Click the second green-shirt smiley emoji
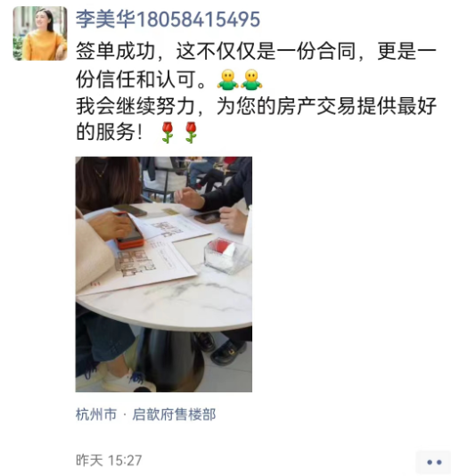The width and height of the screenshot is (451, 476). (251, 80)
